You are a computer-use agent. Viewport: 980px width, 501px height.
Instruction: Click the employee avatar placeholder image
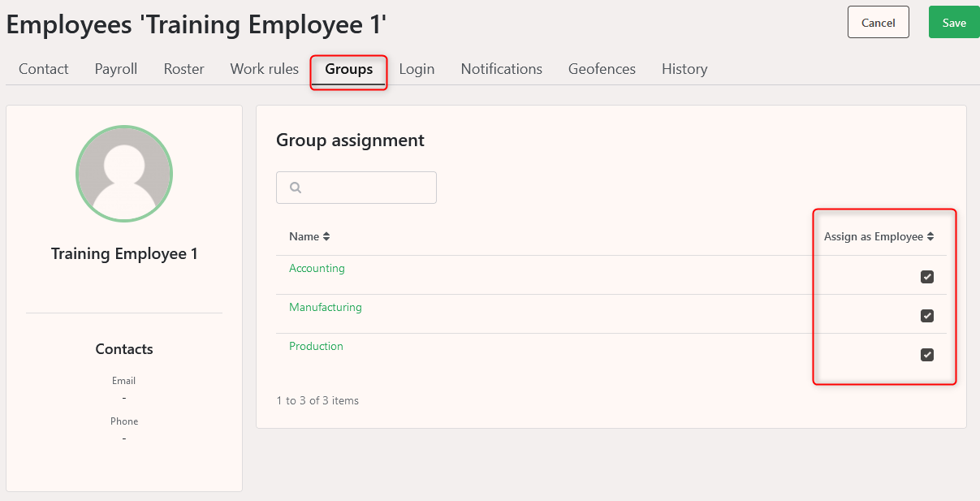coord(124,174)
